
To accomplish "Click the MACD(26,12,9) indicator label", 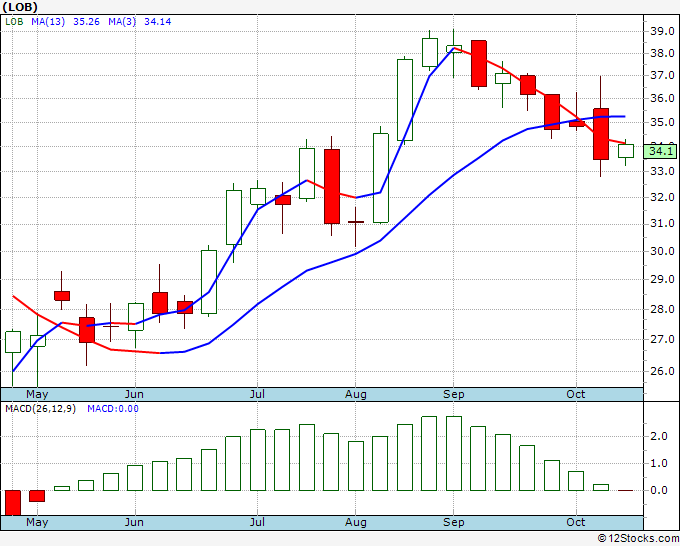I will pos(40,409).
